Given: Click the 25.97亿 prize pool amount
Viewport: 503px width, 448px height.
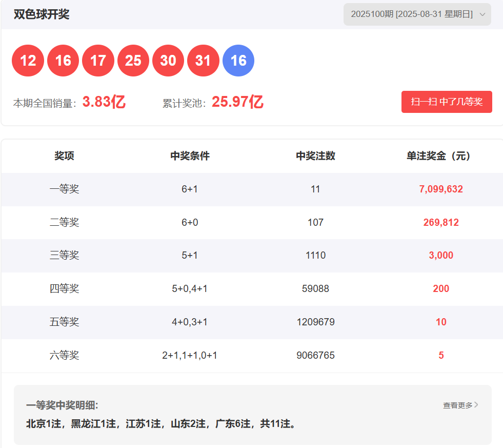Looking at the screenshot, I should pos(237,102).
